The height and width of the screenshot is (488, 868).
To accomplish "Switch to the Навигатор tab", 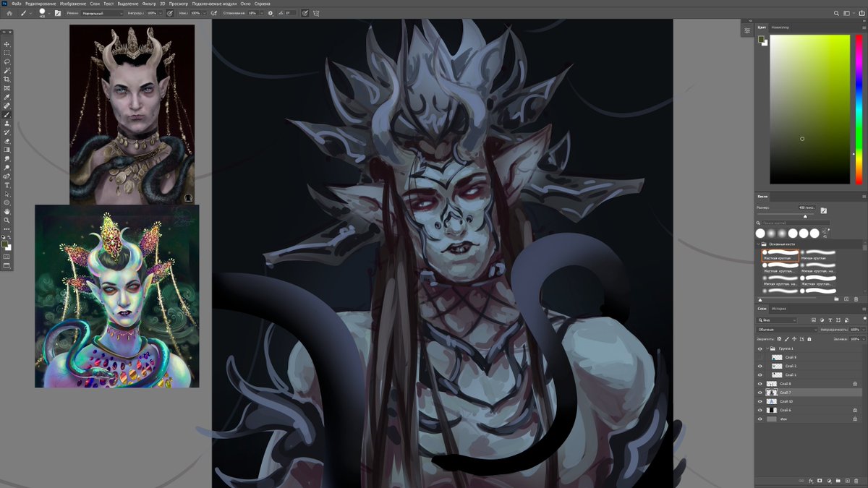I will pyautogui.click(x=780, y=27).
